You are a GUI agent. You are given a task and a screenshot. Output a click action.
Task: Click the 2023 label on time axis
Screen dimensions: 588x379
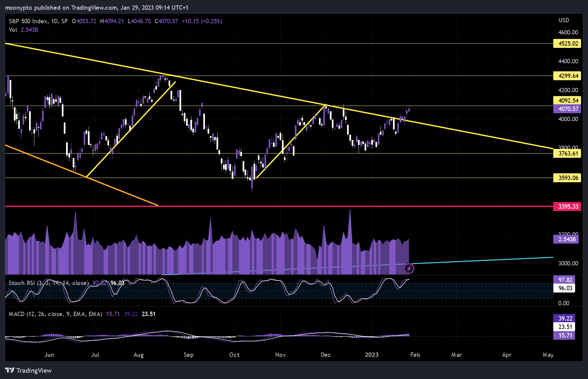tap(372, 355)
